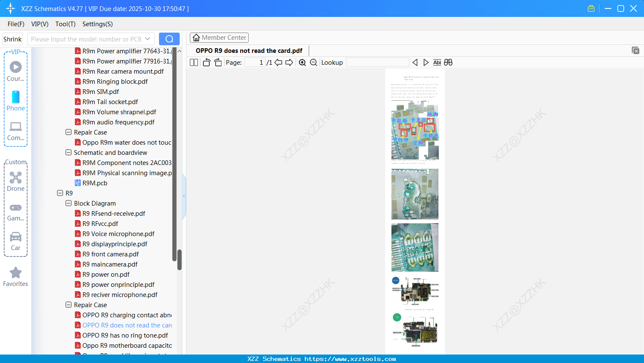Open R9 RFsend-receive.pdf

(x=110, y=214)
